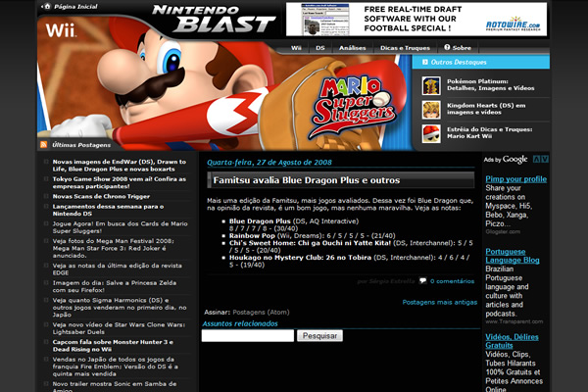Open the Kingdom Hearts thumbnail
Viewport: 588px width, 392px height.
click(x=431, y=110)
